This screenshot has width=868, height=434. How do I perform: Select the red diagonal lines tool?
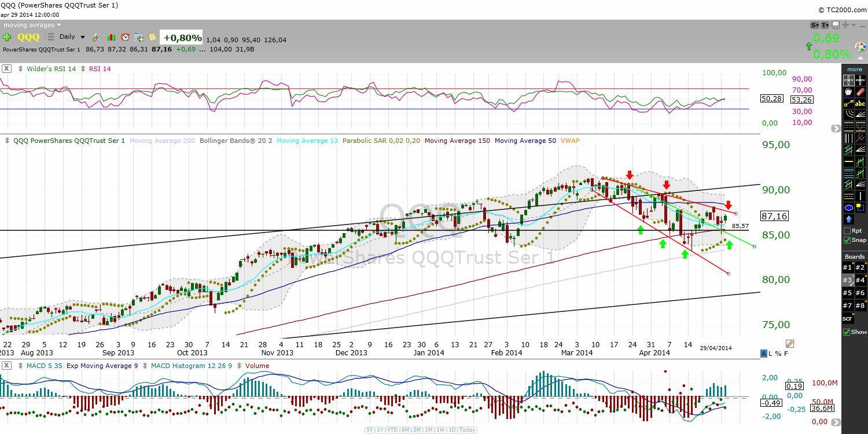pyautogui.click(x=860, y=138)
